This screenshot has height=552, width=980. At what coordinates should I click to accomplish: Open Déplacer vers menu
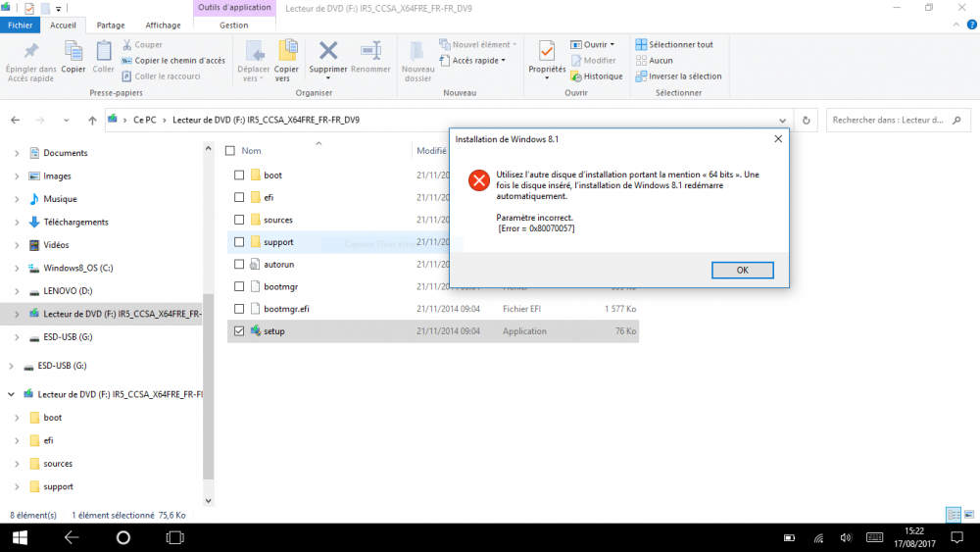point(254,61)
